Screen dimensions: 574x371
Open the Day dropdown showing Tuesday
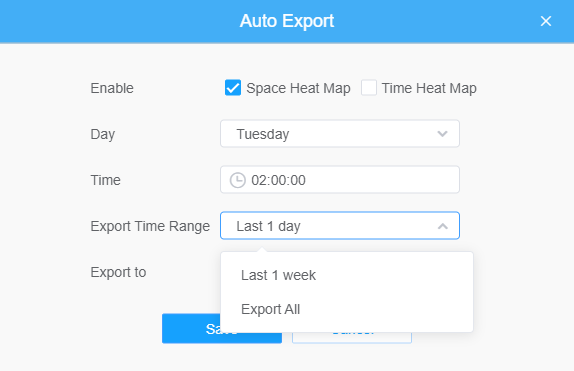coord(340,134)
